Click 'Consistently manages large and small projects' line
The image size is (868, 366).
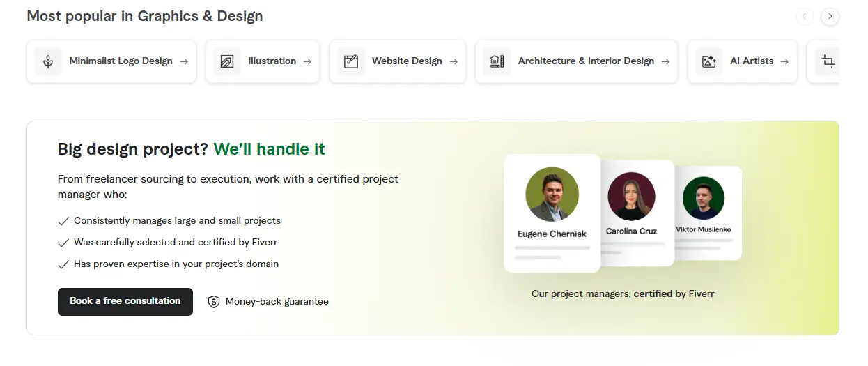click(x=177, y=220)
